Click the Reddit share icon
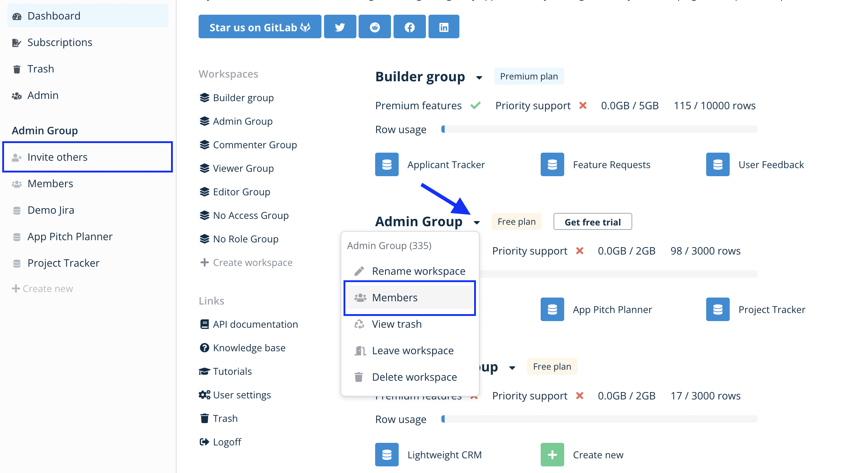 click(x=374, y=27)
